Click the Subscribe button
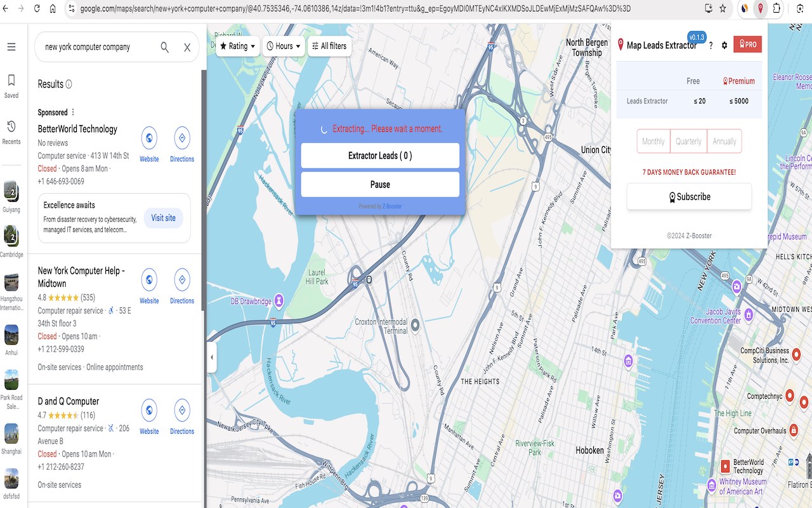This screenshot has height=508, width=812. pyautogui.click(x=689, y=197)
